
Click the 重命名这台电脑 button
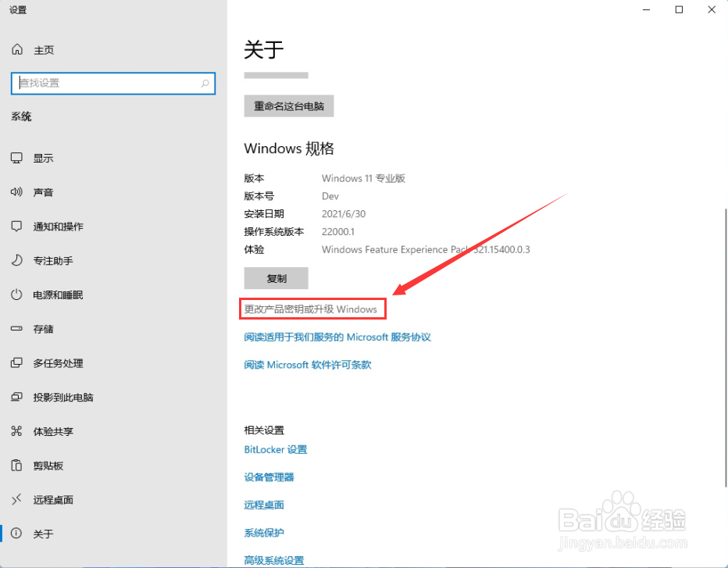click(289, 105)
